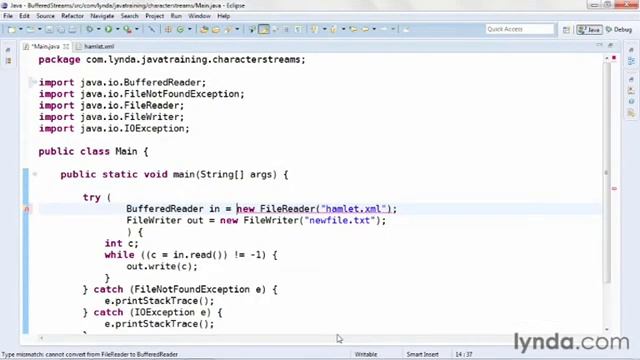
Task: Click the Print toolbar icon
Action: pos(73,29)
